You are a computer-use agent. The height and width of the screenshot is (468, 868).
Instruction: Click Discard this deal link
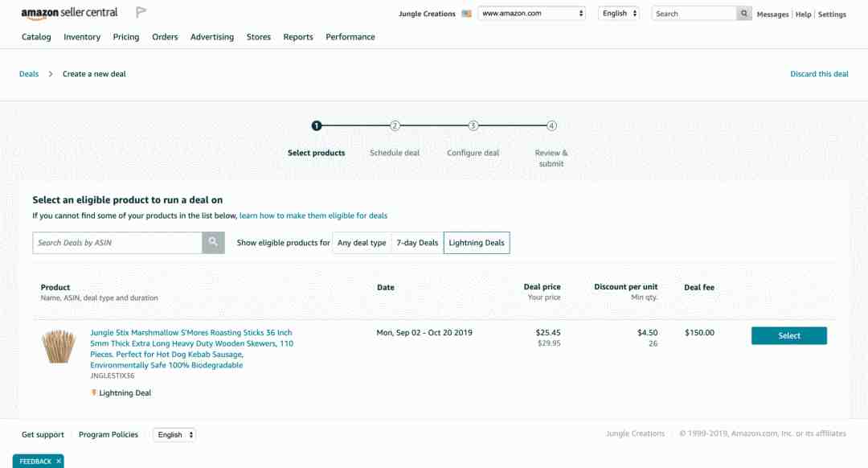point(819,74)
